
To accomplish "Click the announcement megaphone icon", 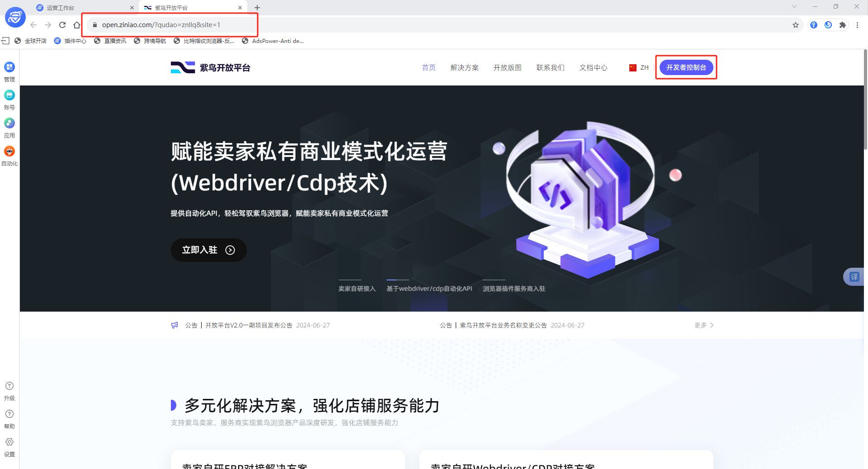I will 175,325.
